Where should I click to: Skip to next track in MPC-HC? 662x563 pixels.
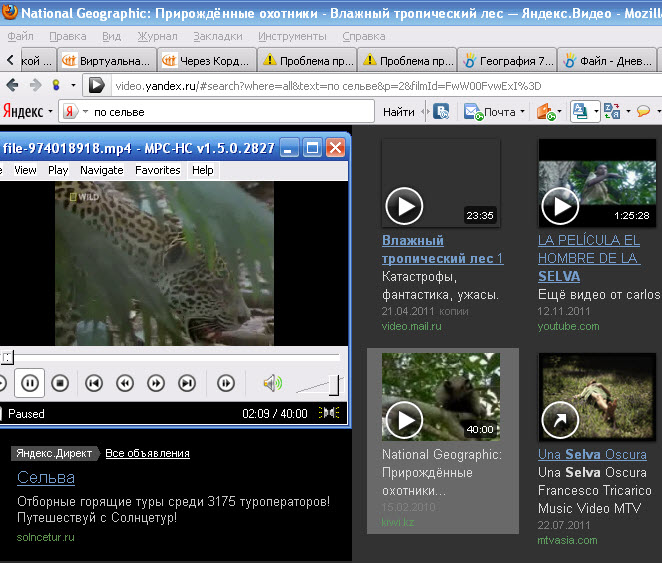187,383
